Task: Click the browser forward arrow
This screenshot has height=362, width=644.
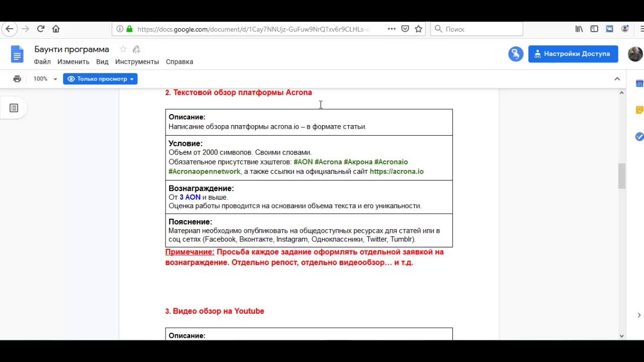Action: tap(25, 29)
